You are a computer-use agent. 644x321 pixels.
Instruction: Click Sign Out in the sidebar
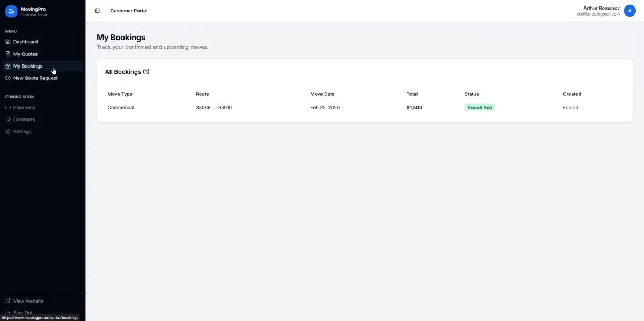click(x=23, y=312)
